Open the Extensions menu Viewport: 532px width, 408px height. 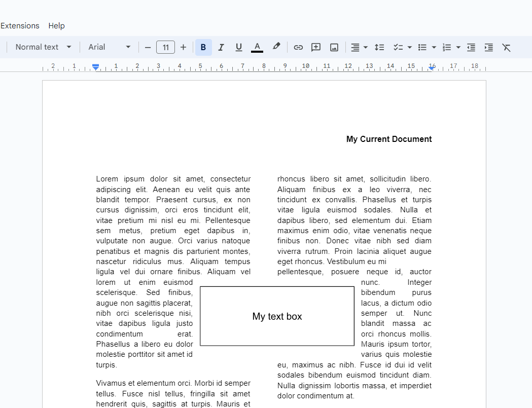click(20, 25)
